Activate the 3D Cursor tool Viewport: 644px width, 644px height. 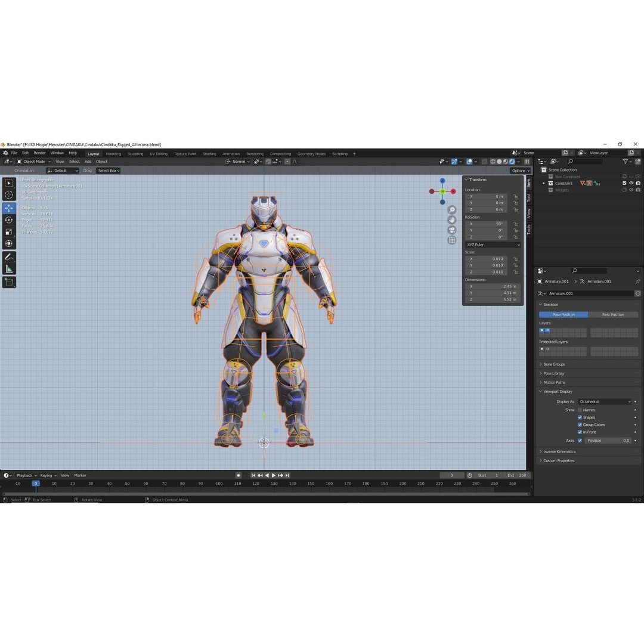coord(9,194)
